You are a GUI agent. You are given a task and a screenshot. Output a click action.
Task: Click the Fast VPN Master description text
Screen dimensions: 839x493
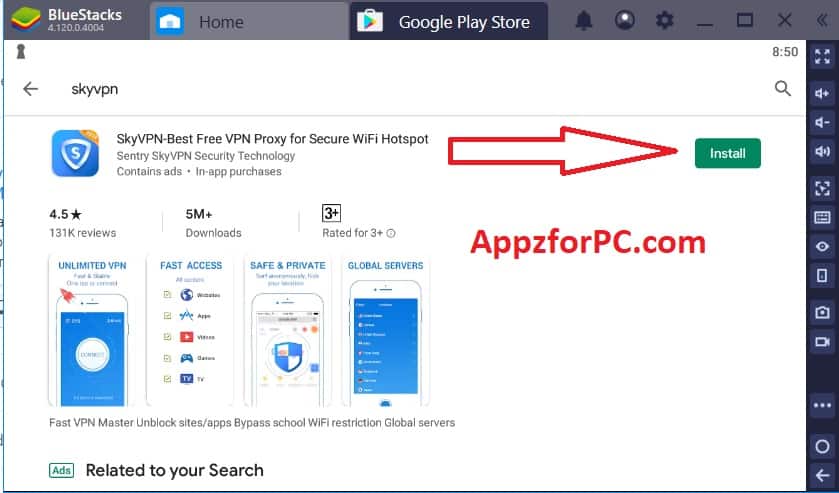point(252,422)
